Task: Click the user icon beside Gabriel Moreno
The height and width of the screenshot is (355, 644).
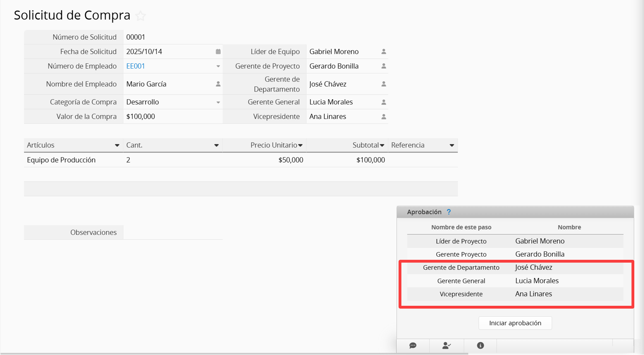Action: click(x=384, y=52)
